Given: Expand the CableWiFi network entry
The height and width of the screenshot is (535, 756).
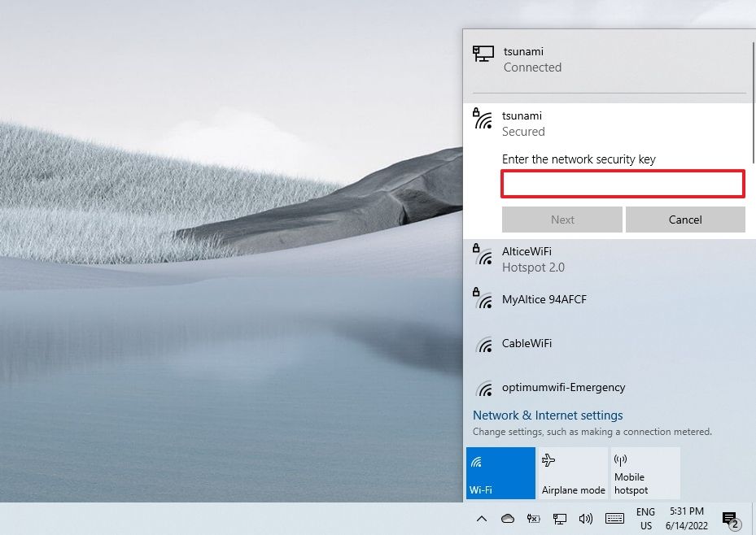Looking at the screenshot, I should (x=606, y=343).
